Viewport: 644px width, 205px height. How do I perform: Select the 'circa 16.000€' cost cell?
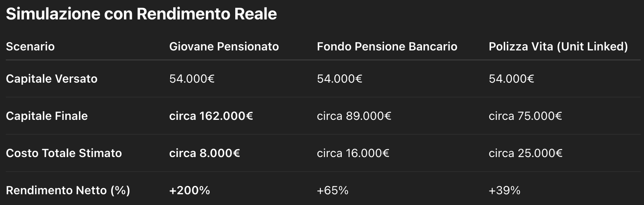tap(353, 153)
